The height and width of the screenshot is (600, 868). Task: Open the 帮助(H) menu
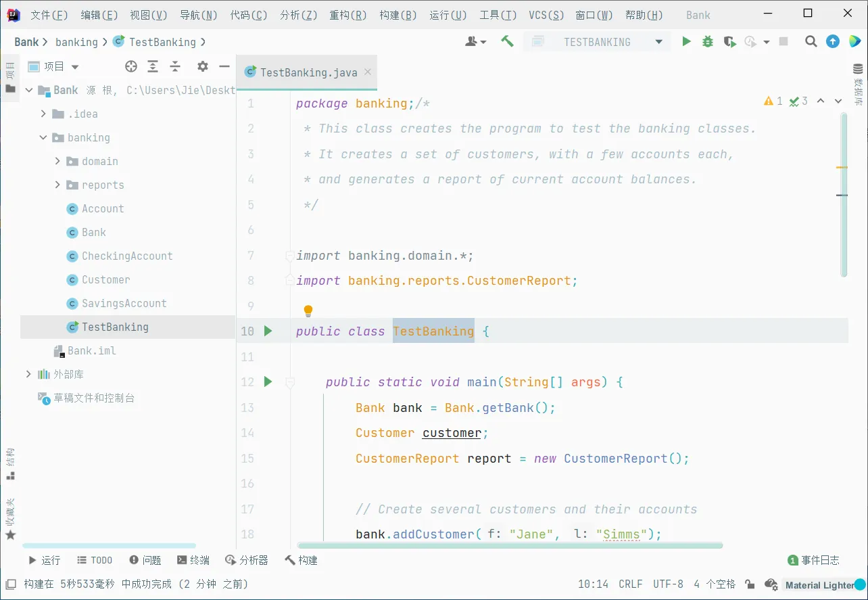[x=644, y=15]
